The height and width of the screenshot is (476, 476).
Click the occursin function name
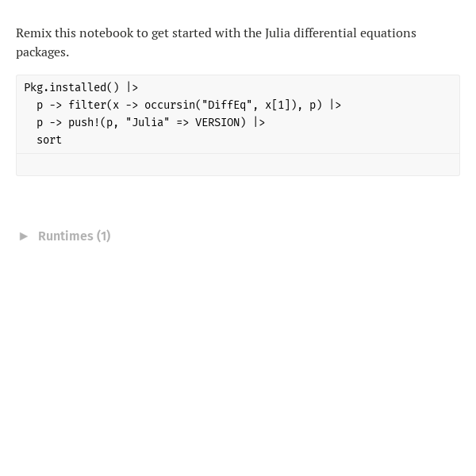click(x=170, y=105)
